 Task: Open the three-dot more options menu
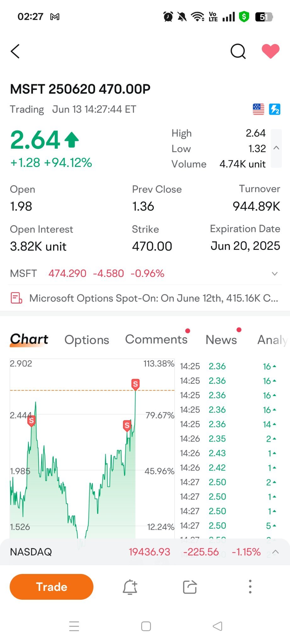[250, 586]
